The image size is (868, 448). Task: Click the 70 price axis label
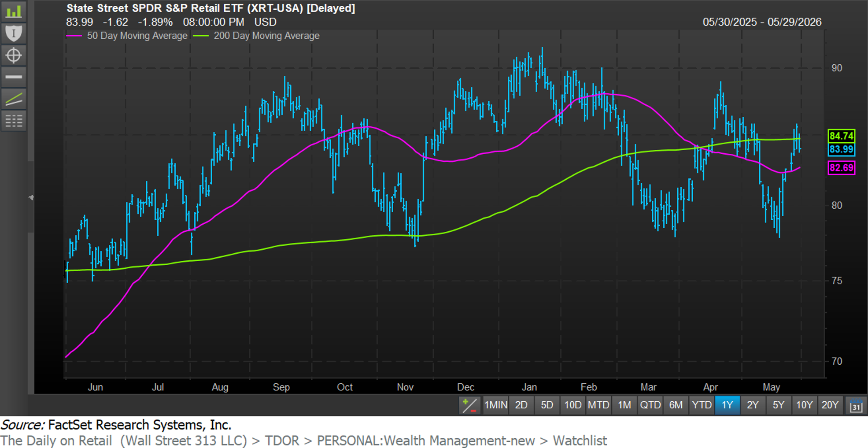[837, 361]
